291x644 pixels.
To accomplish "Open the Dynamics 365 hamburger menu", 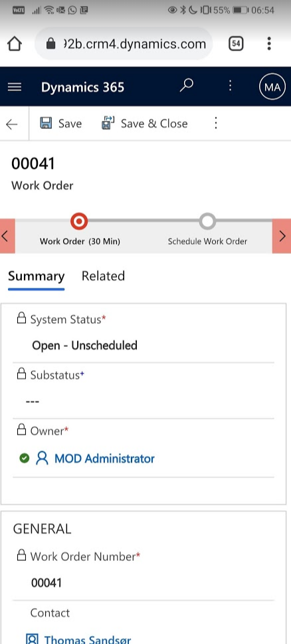I will [x=15, y=87].
